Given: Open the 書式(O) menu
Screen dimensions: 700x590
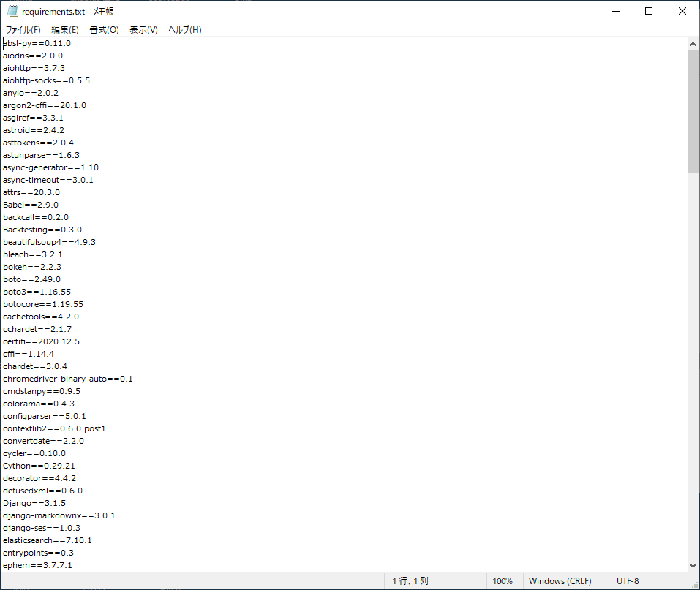Looking at the screenshot, I should (104, 30).
